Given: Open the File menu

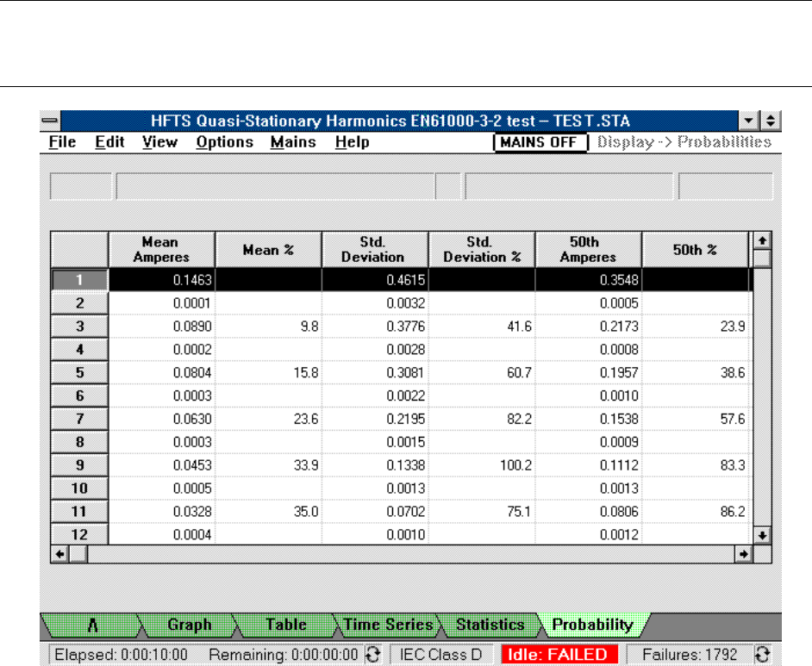Looking at the screenshot, I should coord(63,142).
